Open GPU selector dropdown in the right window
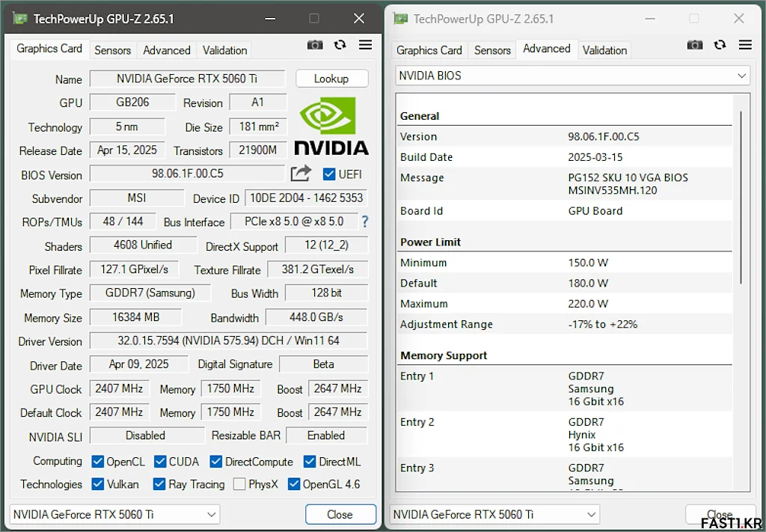This screenshot has height=532, width=766. point(494,514)
